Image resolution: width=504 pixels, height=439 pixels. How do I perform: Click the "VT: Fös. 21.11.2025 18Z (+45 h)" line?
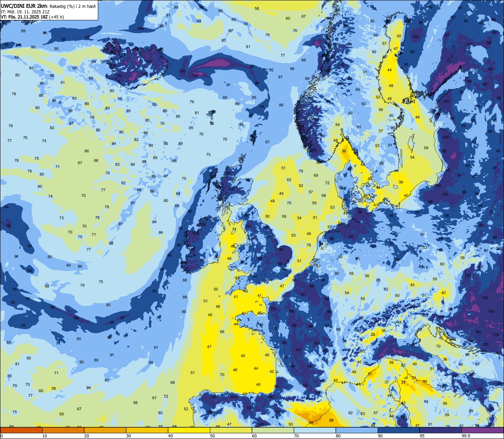click(x=32, y=17)
